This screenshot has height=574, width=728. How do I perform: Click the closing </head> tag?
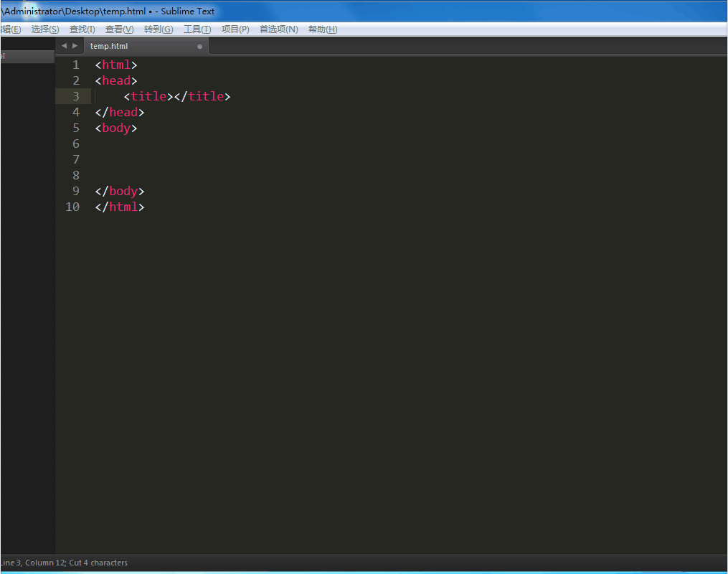pyautogui.click(x=120, y=113)
